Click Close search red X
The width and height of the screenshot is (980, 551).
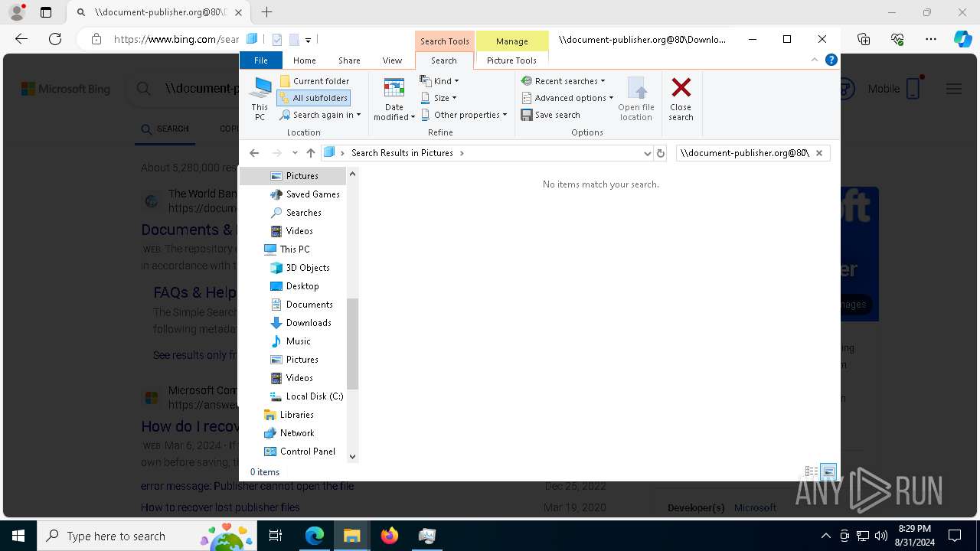pyautogui.click(x=681, y=98)
